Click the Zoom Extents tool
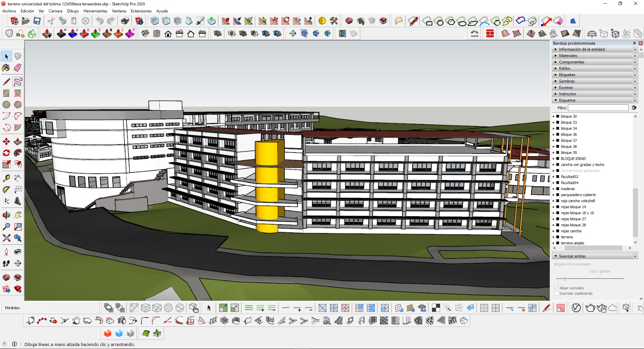The image size is (644, 349). (6, 238)
